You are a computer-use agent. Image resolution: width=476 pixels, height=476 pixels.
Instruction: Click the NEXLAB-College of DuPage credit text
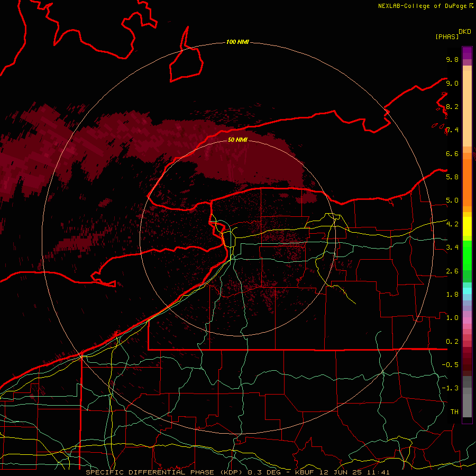click(x=423, y=6)
